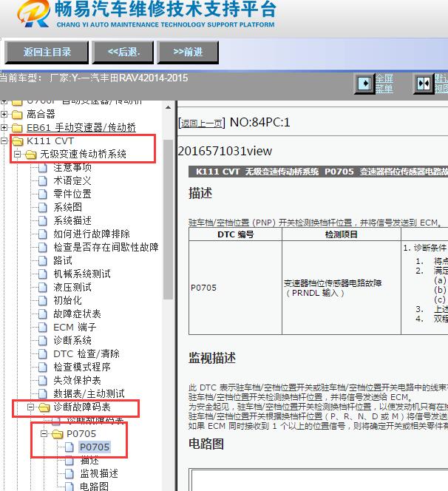Viewport: 448px width, 491px height.
Task: Select the highlighted P0705 document
Action: [x=95, y=447]
